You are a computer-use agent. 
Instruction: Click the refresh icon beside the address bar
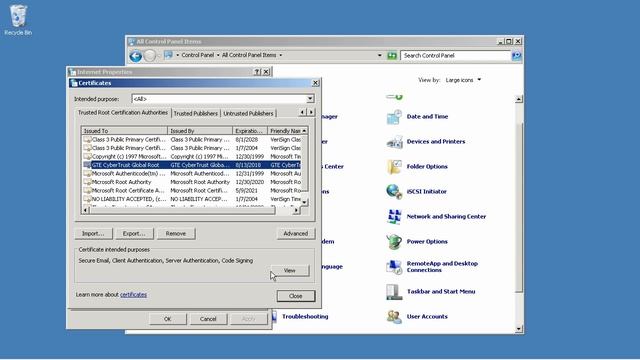(392, 56)
